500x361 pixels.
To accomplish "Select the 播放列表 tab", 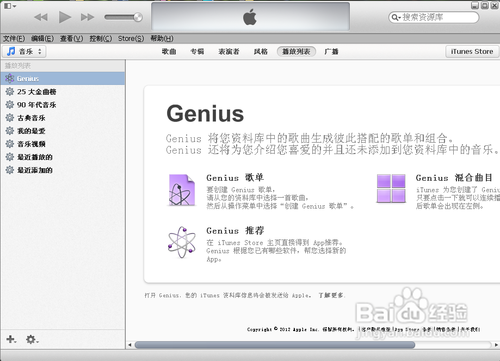I will coord(296,51).
